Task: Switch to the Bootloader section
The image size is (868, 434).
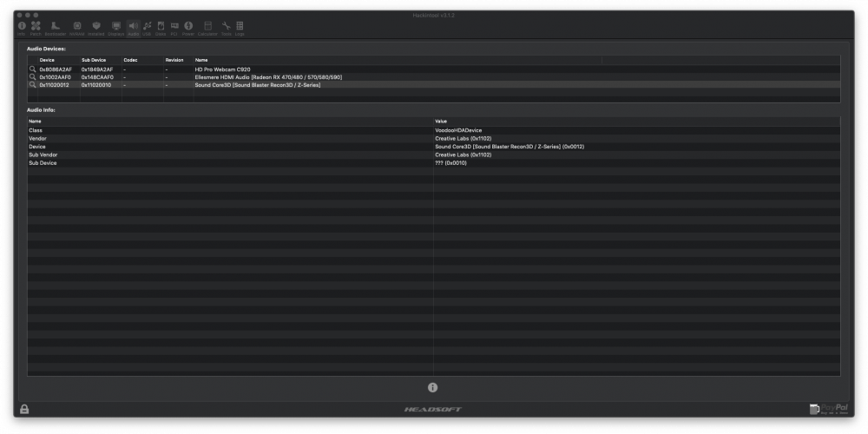Action: (56, 29)
